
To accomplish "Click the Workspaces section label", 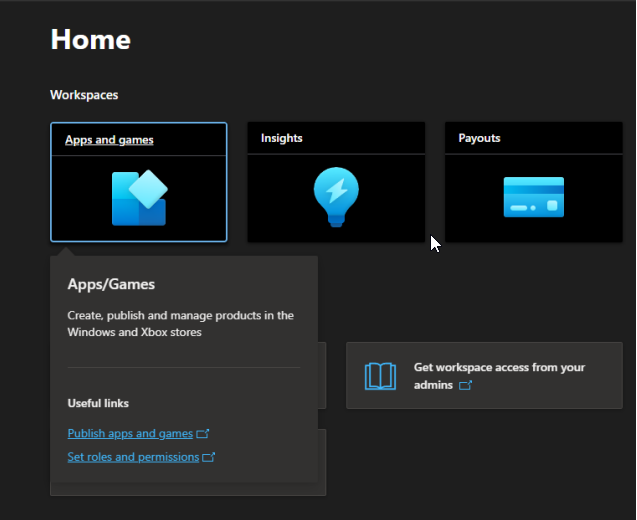I will pyautogui.click(x=84, y=95).
